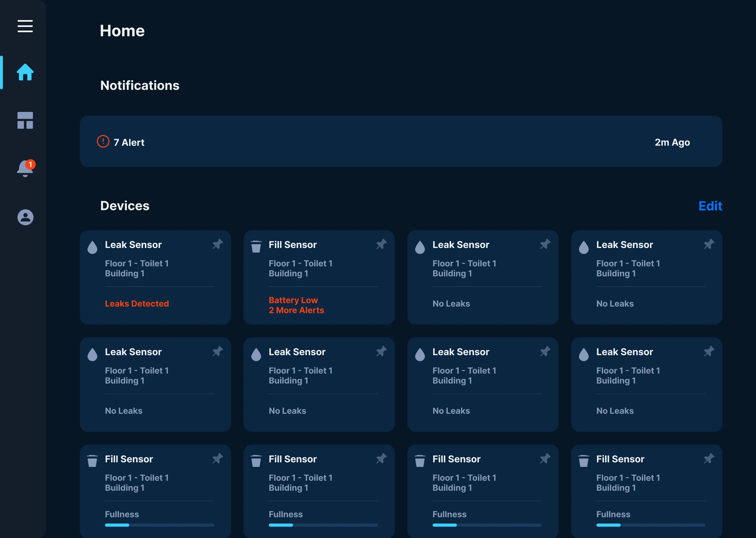The width and height of the screenshot is (756, 538).
Task: Pin the bottom row's first Fill Sensor card
Action: (217, 458)
